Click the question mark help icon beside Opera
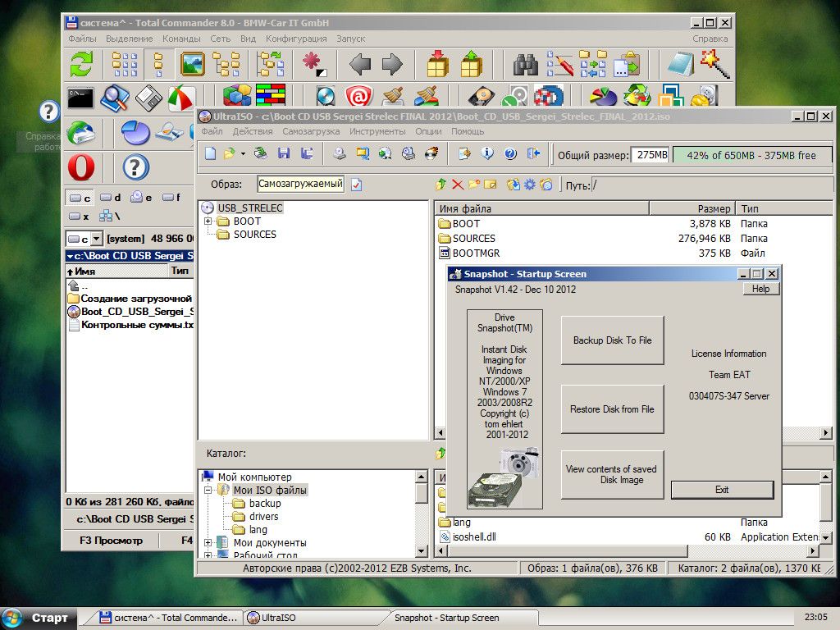This screenshot has width=840, height=630. click(x=135, y=167)
